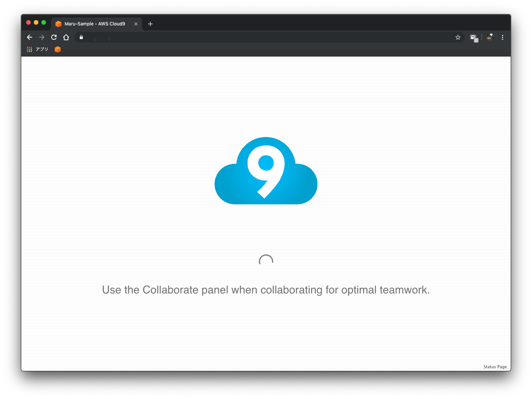Open the browser home page
The image size is (532, 399).
pos(66,37)
